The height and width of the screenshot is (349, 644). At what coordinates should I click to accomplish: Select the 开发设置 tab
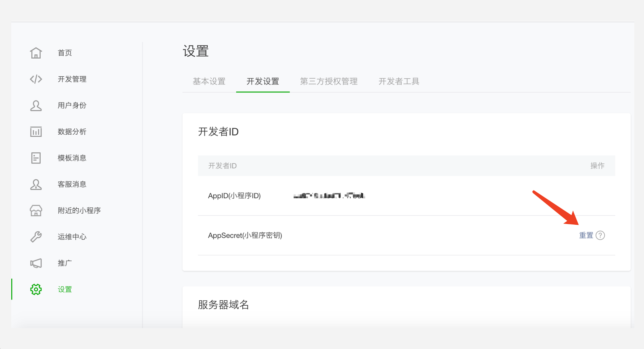(263, 82)
